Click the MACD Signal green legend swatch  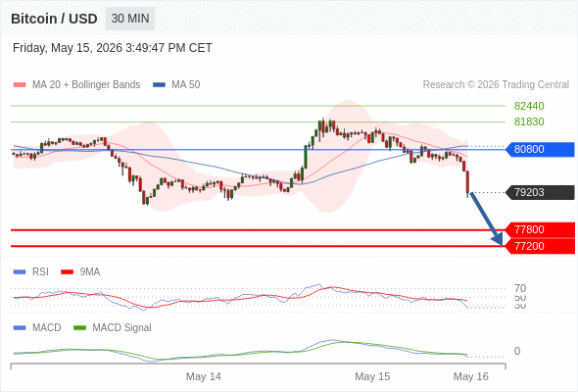[79, 328]
